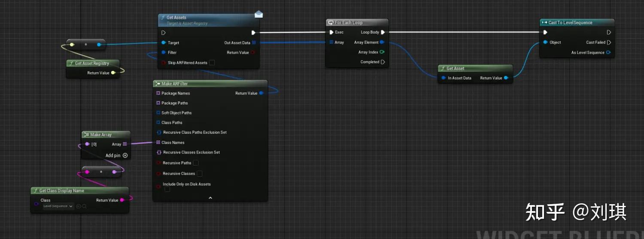This screenshot has width=644, height=239.
Task: Click browse-to-asset magnifier beside Level Sequence
Action: [84, 206]
